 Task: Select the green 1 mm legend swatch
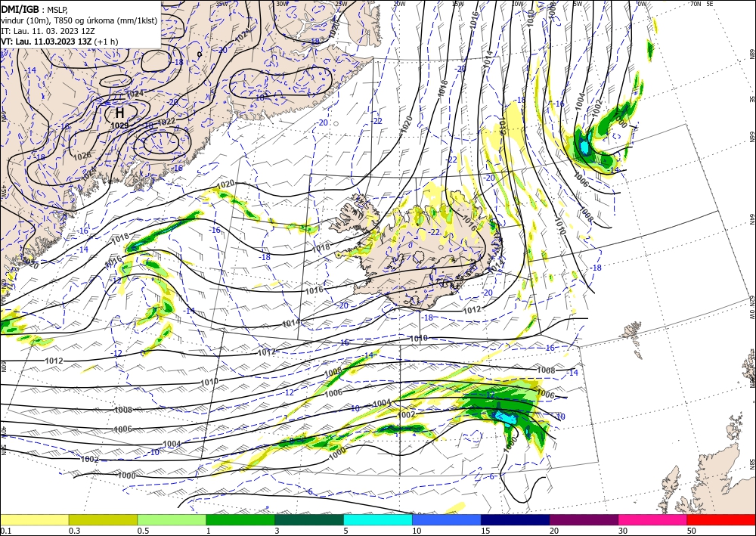click(240, 519)
